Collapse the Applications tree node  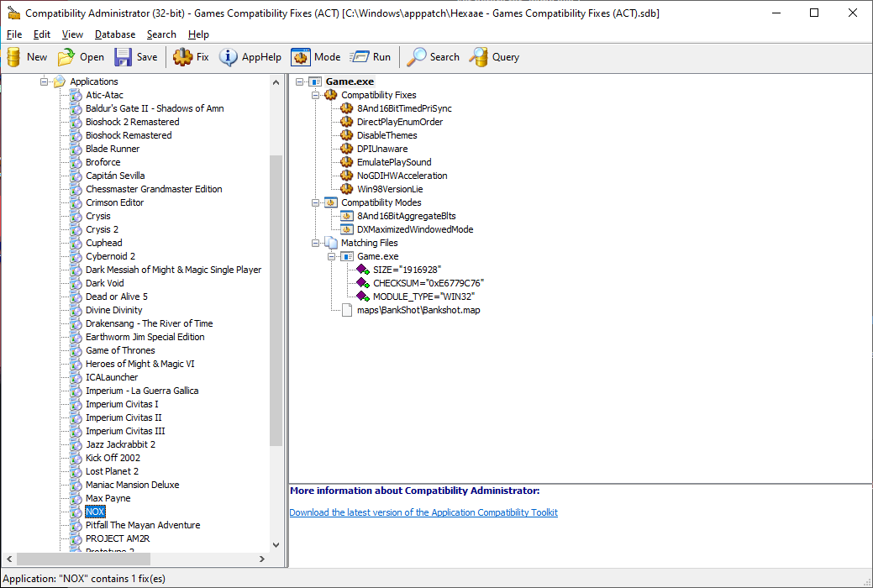pyautogui.click(x=44, y=81)
